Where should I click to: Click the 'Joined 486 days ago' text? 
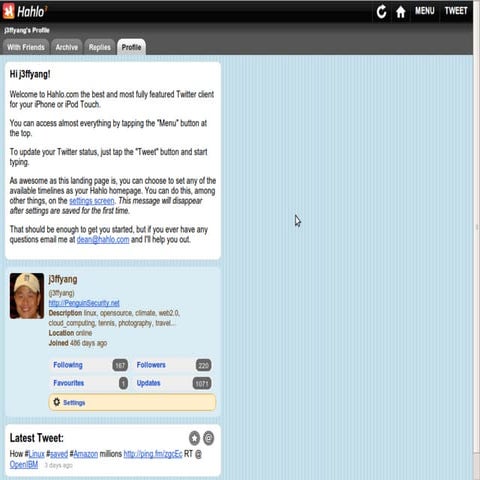(78, 343)
